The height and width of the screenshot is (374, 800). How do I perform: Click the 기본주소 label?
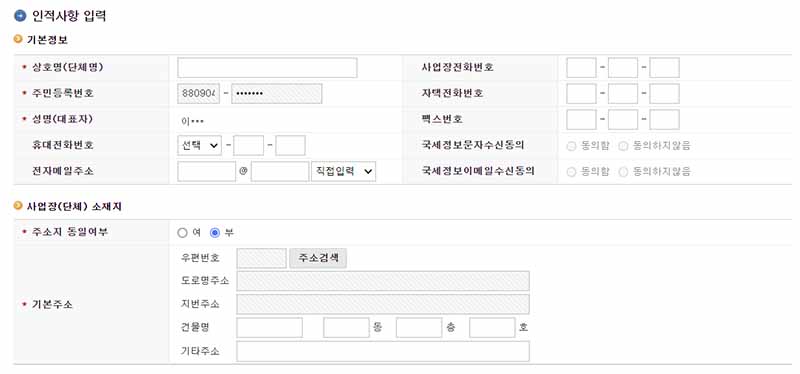(x=52, y=305)
